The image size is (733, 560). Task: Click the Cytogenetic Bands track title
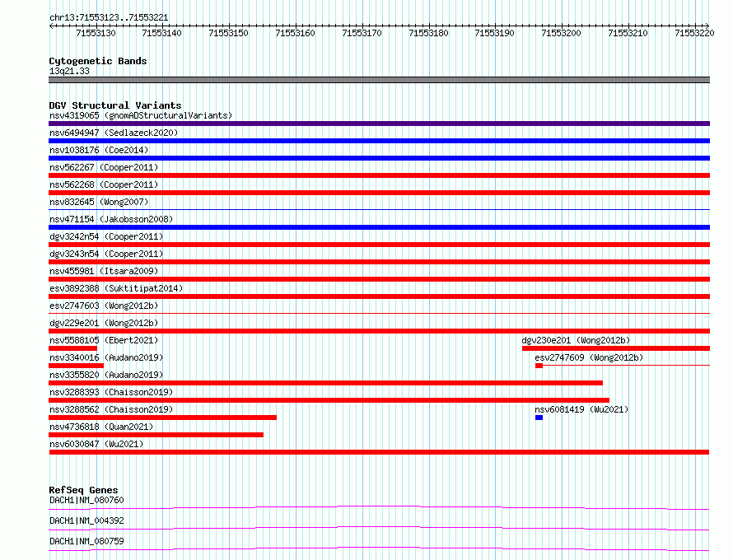(98, 61)
